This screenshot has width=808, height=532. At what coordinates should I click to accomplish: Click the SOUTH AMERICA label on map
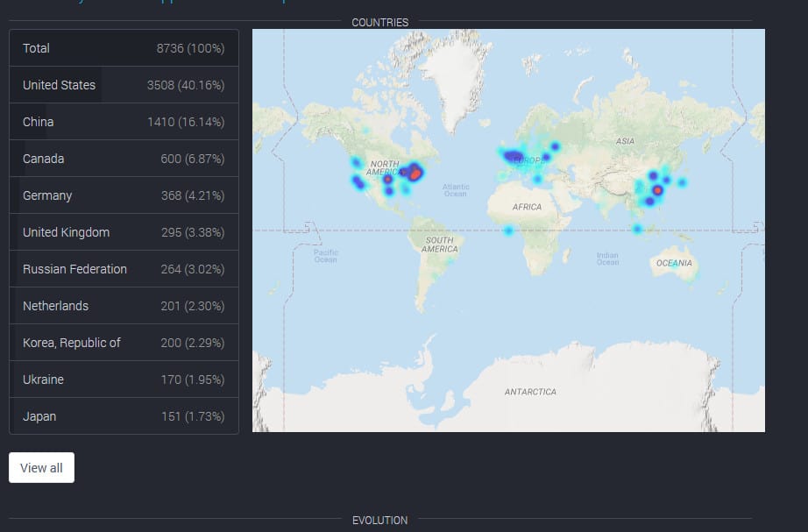click(x=440, y=245)
